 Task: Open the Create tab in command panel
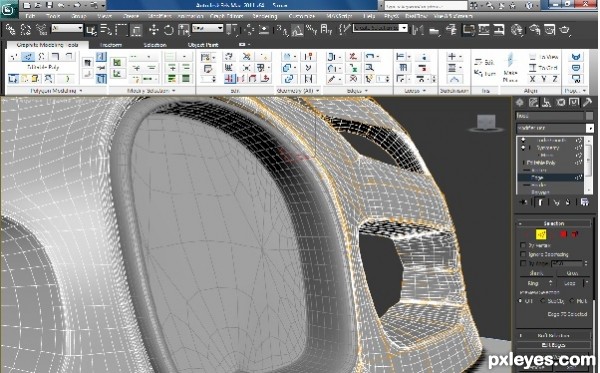pyautogui.click(x=520, y=102)
